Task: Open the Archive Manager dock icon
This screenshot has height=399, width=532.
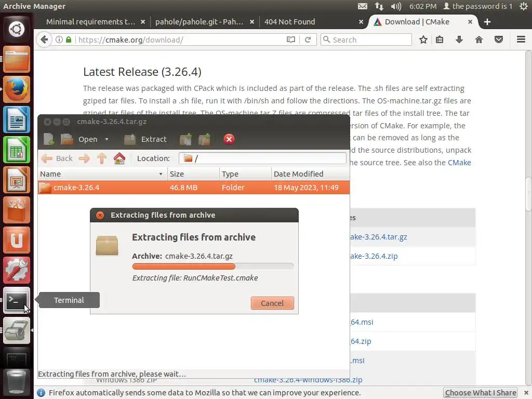Action: (16, 330)
